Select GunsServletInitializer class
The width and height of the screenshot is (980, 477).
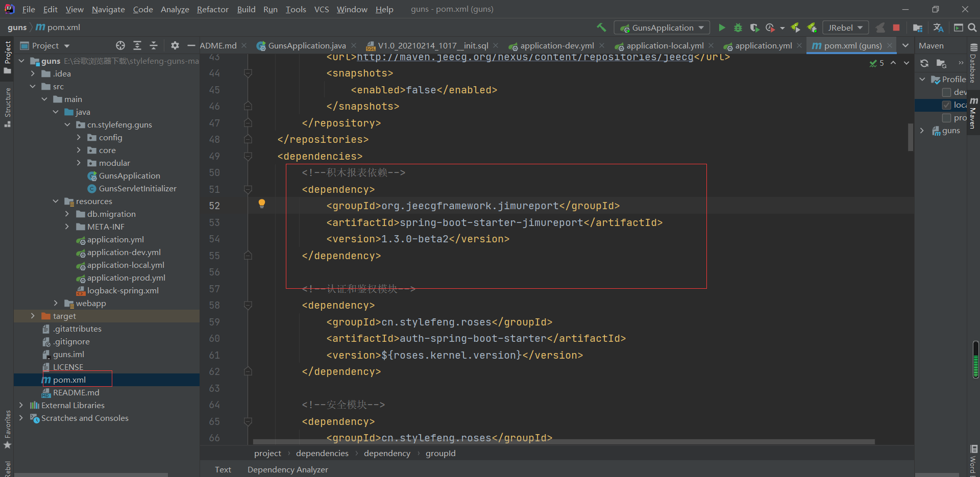[x=137, y=188]
